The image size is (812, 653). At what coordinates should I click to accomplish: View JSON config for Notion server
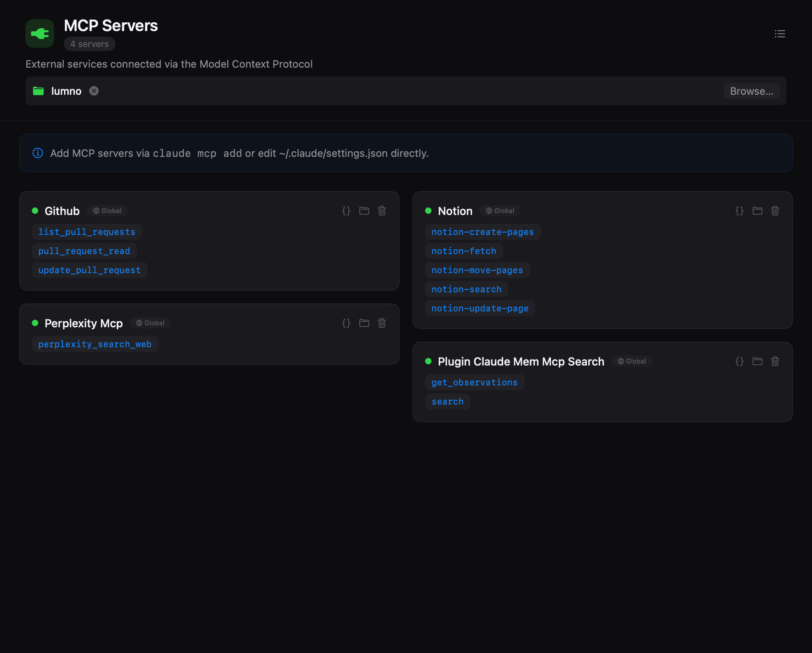[x=740, y=211]
